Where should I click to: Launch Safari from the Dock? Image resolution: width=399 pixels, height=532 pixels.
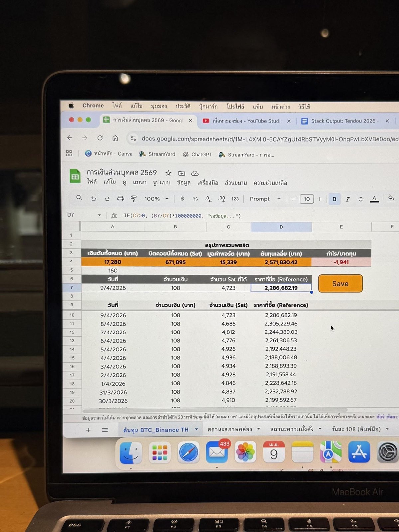(188, 452)
